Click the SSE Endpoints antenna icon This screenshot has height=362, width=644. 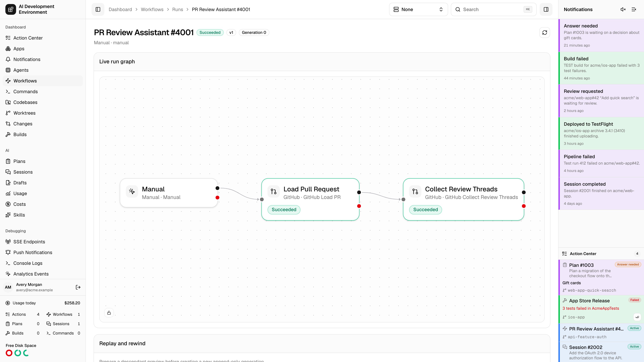click(x=8, y=242)
